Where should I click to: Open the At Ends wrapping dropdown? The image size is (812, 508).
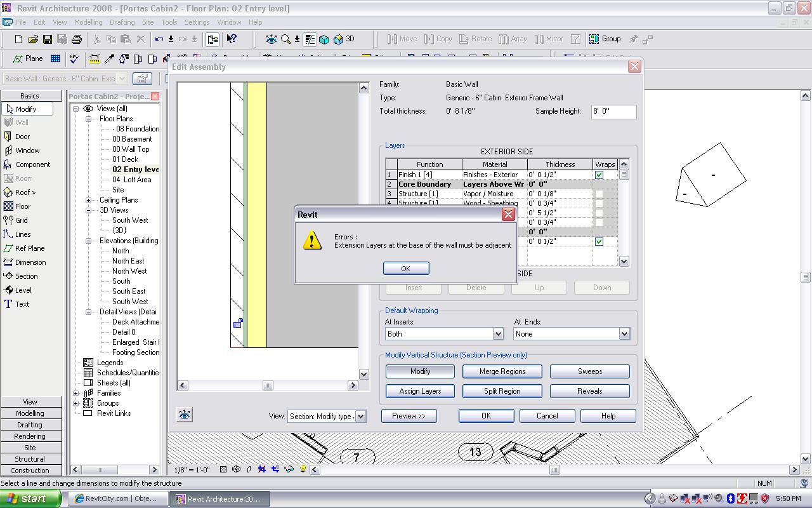[x=624, y=334]
